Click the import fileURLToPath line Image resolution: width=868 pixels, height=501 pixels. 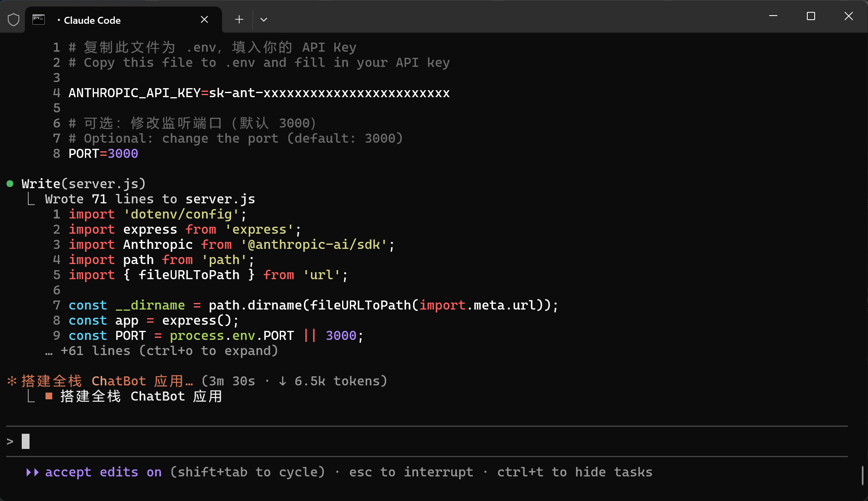coord(208,275)
